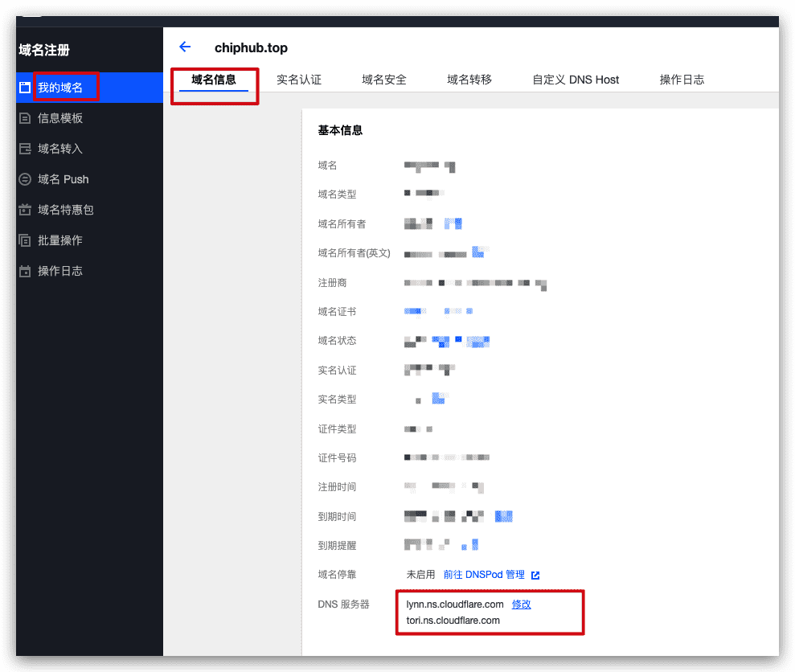Click the chiphub.top page title
The width and height of the screenshot is (795, 672).
(x=251, y=47)
